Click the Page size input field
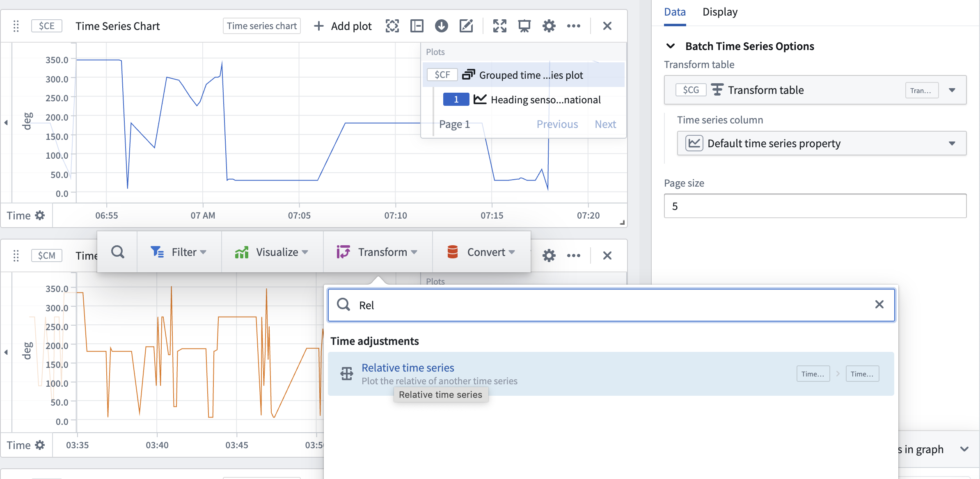Screen dimensions: 980x479 coord(815,206)
